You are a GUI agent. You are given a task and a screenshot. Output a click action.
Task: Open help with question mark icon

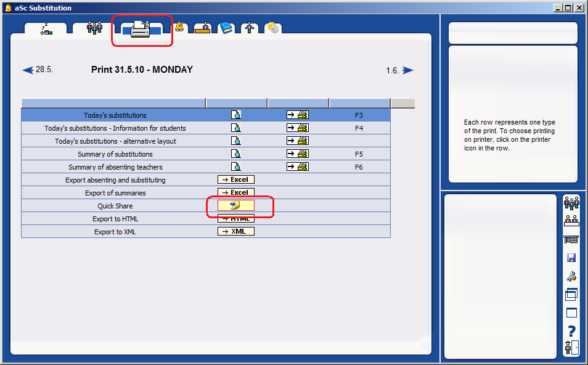coord(571,331)
